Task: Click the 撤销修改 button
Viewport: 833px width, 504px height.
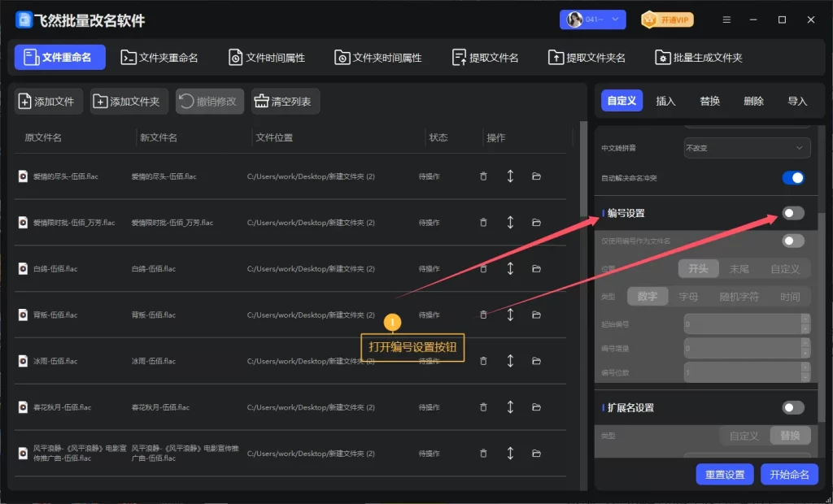Action: 210,102
